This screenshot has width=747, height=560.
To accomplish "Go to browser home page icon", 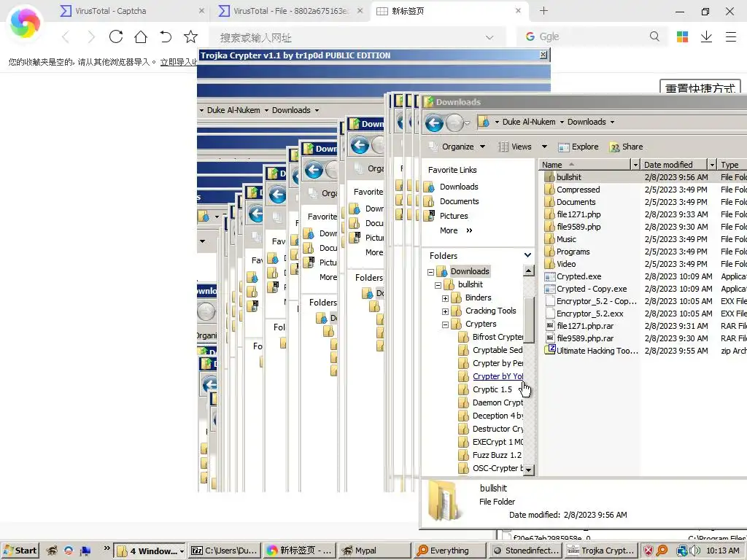I will tap(141, 36).
